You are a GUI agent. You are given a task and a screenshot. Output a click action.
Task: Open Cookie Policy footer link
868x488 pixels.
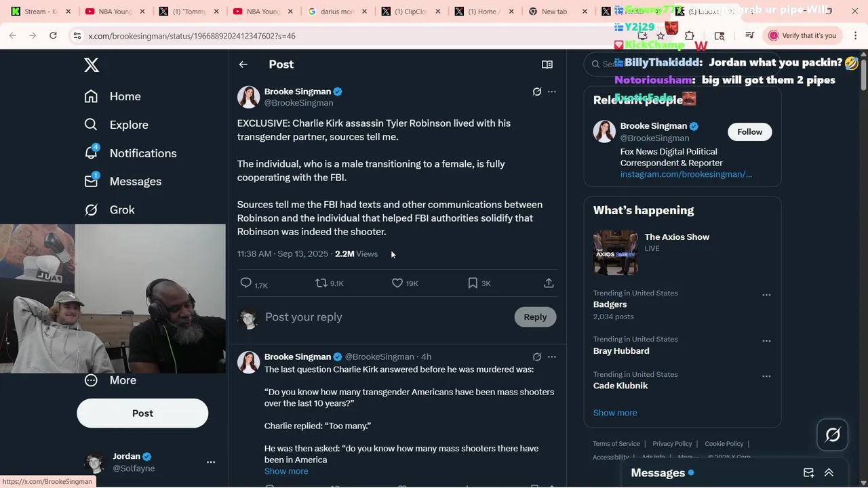(724, 444)
